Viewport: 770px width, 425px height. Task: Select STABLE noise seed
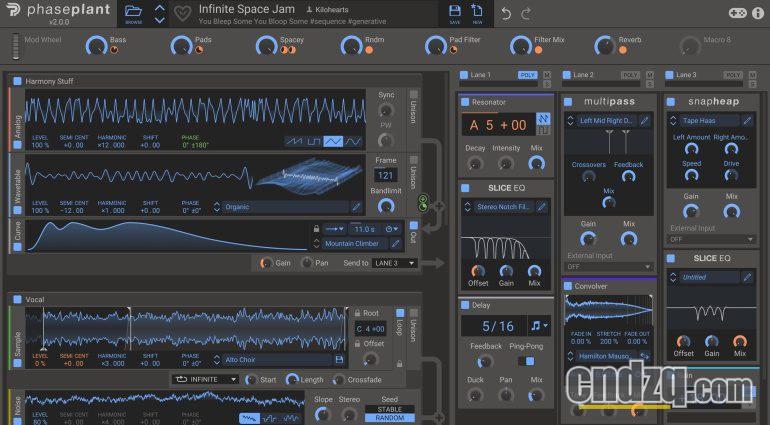tap(389, 409)
